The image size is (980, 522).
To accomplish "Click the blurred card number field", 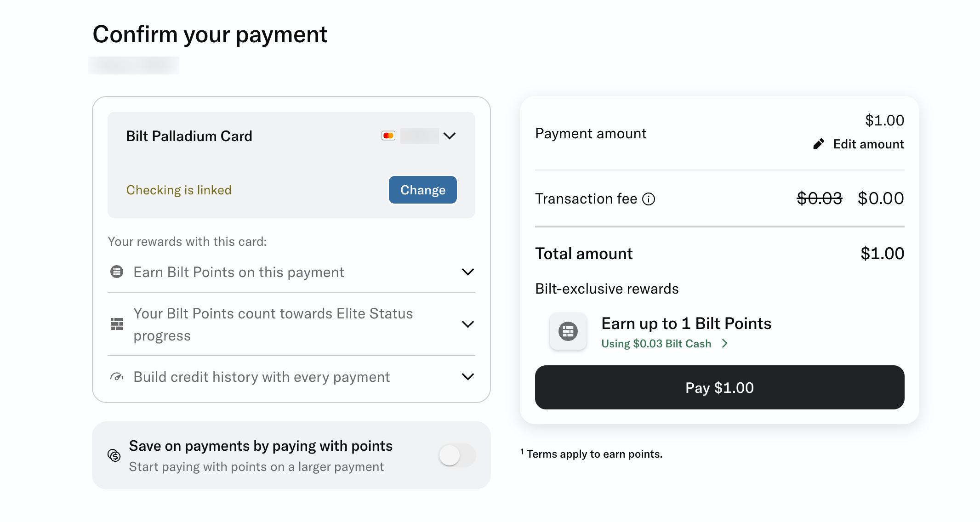I will point(418,136).
